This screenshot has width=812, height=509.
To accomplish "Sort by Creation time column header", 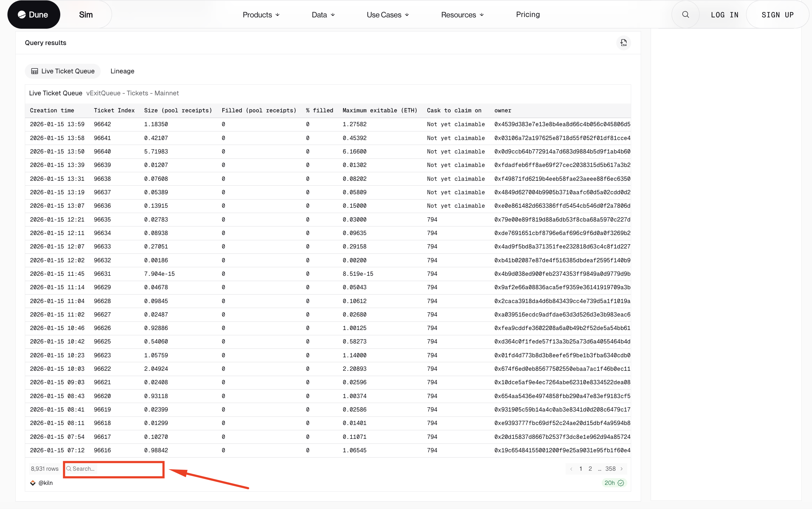I will pos(52,111).
